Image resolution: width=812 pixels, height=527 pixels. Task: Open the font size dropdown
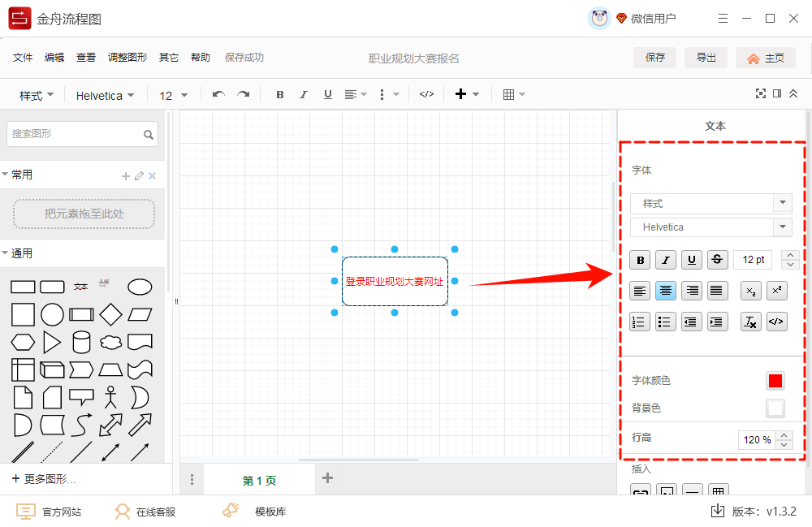173,95
